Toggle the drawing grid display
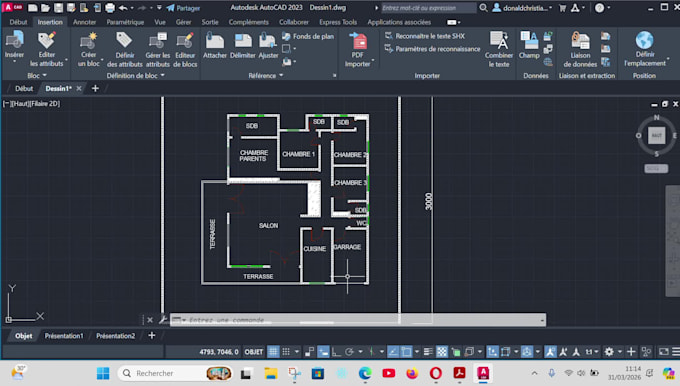 pos(273,352)
